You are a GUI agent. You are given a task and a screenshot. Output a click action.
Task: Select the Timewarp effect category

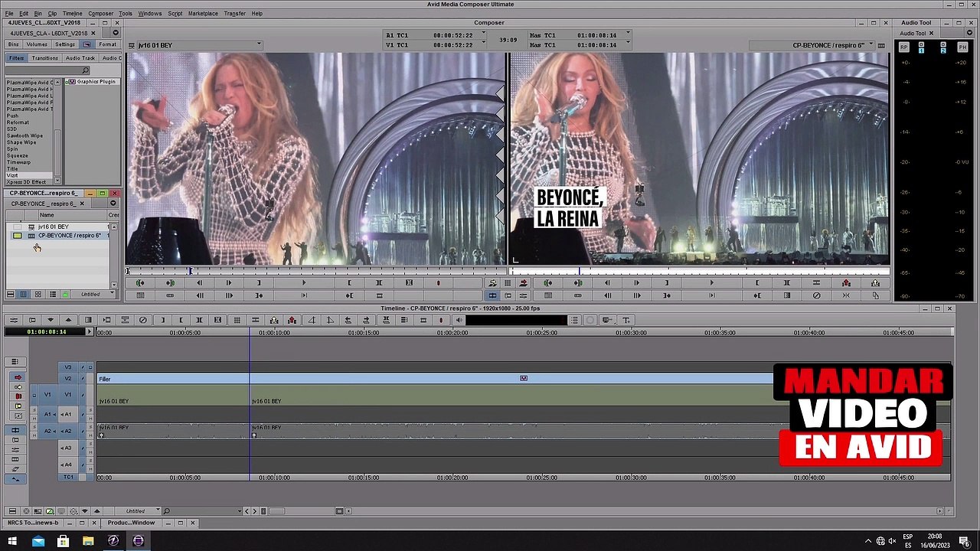tap(18, 162)
